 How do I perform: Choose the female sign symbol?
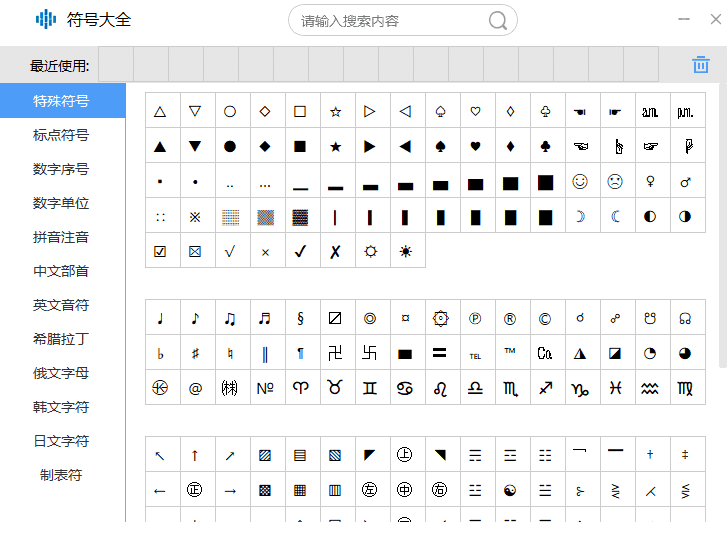(x=651, y=182)
